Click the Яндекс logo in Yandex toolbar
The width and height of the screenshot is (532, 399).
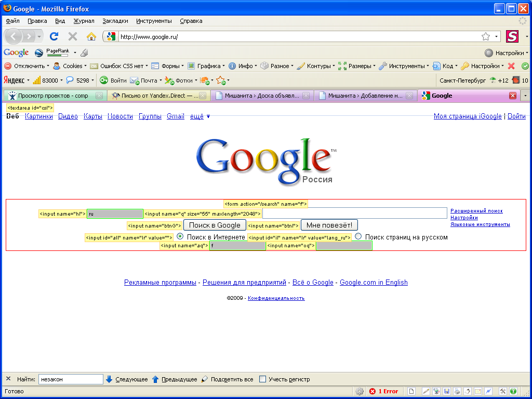pyautogui.click(x=14, y=81)
